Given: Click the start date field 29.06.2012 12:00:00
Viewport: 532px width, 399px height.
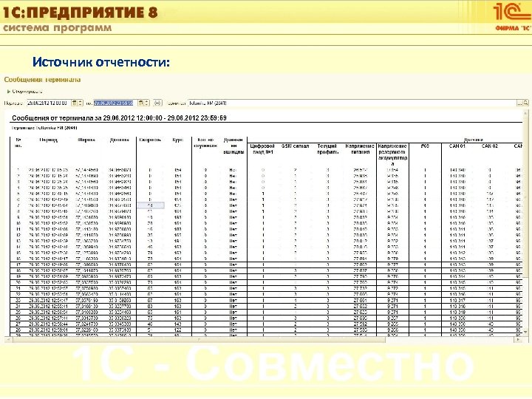Looking at the screenshot, I should (49, 103).
